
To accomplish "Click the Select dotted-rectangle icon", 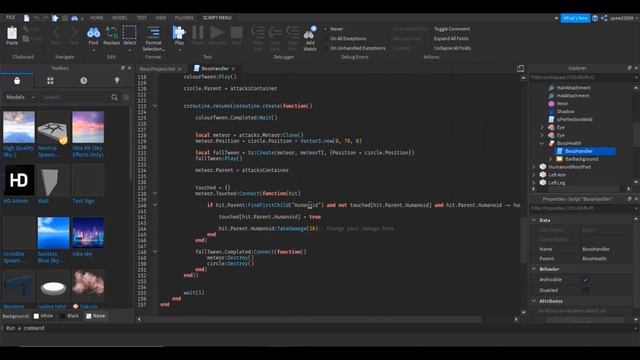I will pyautogui.click(x=129, y=33).
